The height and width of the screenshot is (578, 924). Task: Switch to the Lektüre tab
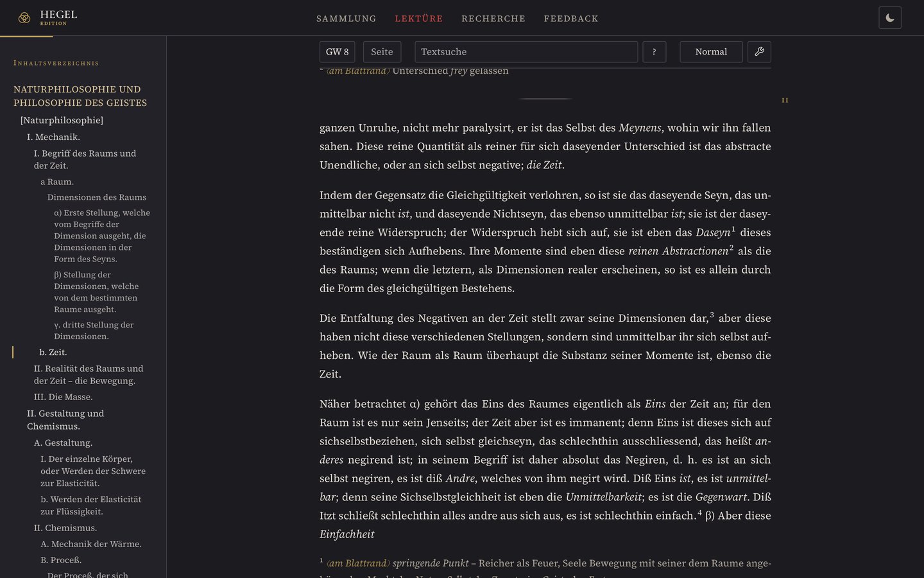pyautogui.click(x=419, y=19)
